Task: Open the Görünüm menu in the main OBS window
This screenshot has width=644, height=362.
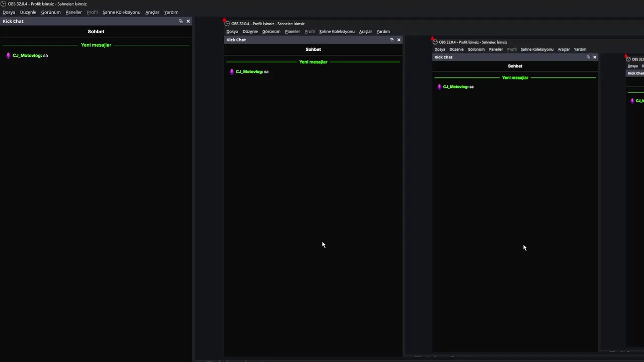Action: coord(51,12)
